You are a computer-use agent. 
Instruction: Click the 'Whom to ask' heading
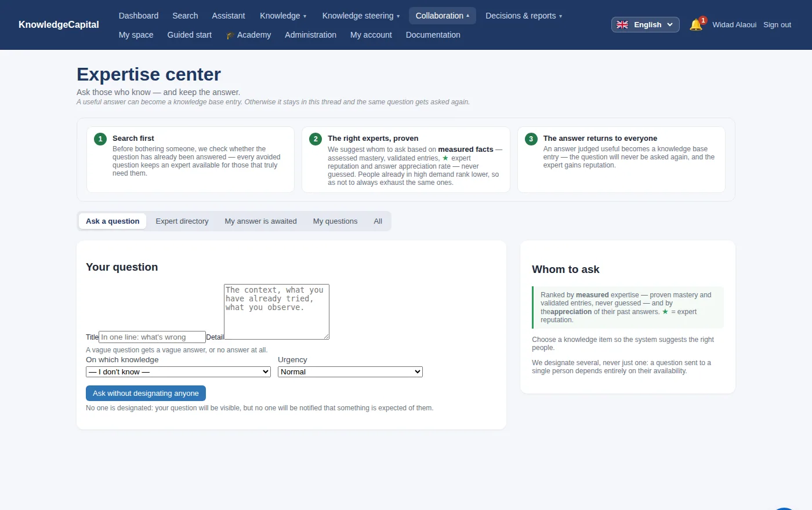tap(565, 269)
